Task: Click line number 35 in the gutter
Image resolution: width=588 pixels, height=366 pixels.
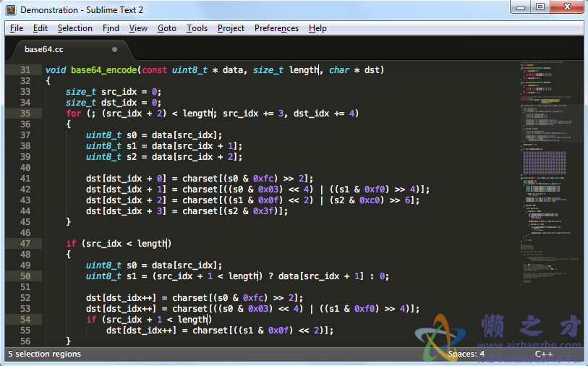Action: pyautogui.click(x=25, y=114)
